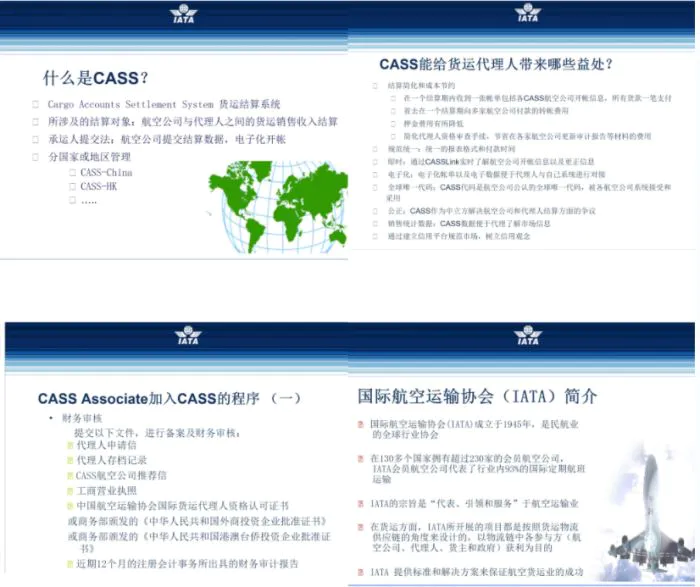Click the line 'IATA的宗旨是 代表、引领和服务'
This screenshot has width=700, height=587.
pyautogui.click(x=474, y=504)
